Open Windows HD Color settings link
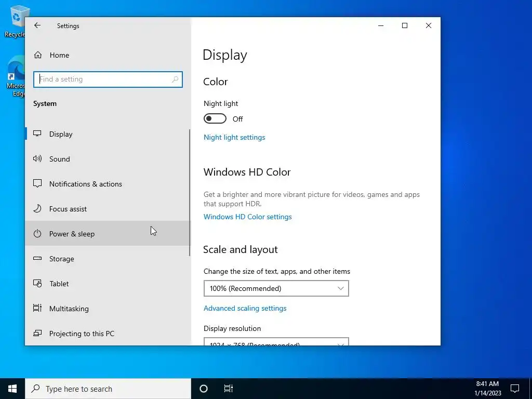The width and height of the screenshot is (532, 399). (248, 217)
